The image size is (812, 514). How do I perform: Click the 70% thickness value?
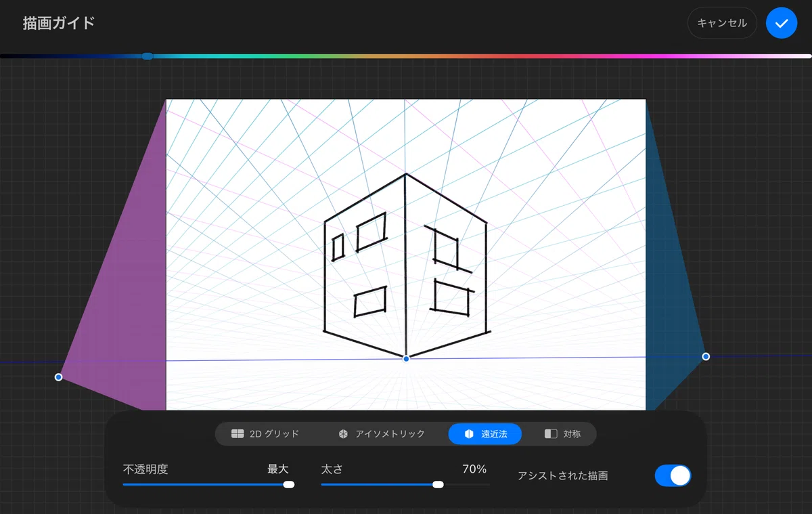pyautogui.click(x=474, y=469)
